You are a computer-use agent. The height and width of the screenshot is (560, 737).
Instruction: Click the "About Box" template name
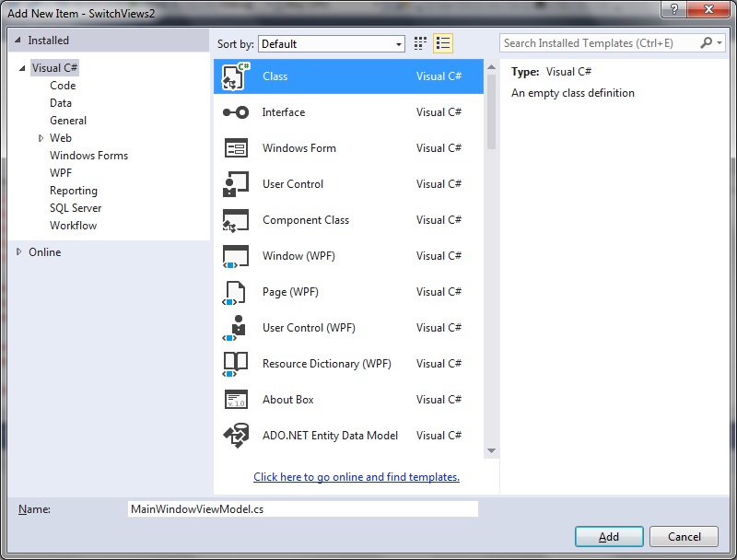287,400
